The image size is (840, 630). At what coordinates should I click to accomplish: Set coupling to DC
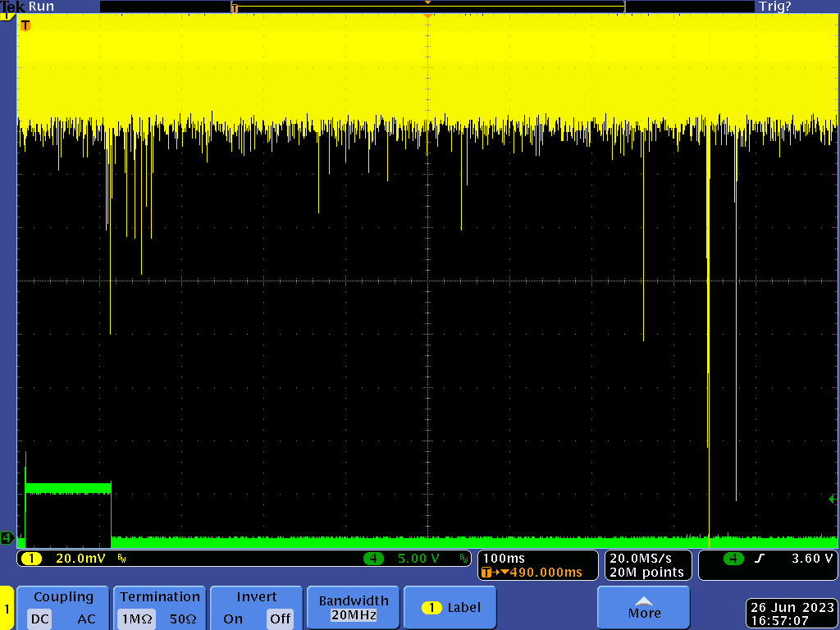[x=40, y=619]
